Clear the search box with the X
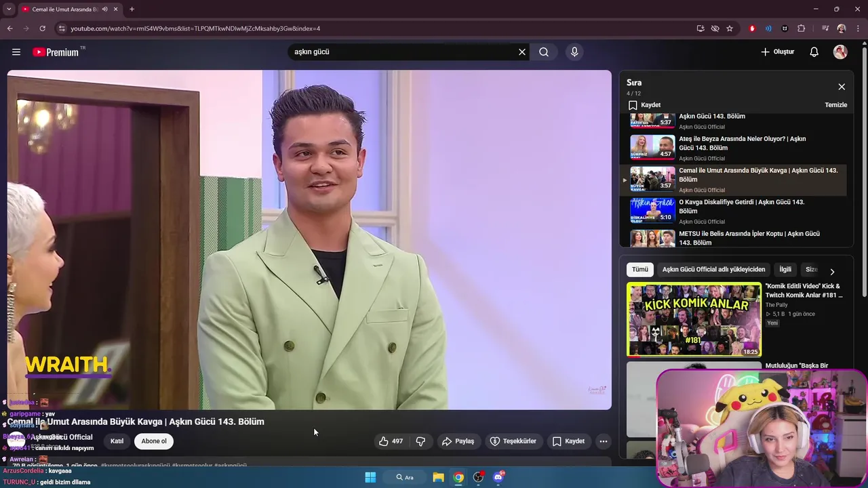Viewport: 868px width, 488px height. pos(522,52)
